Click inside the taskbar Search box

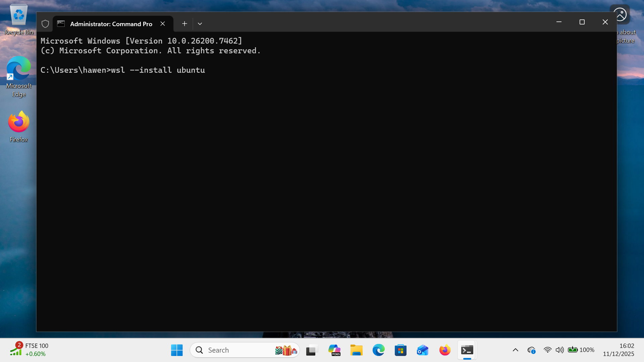click(x=235, y=350)
